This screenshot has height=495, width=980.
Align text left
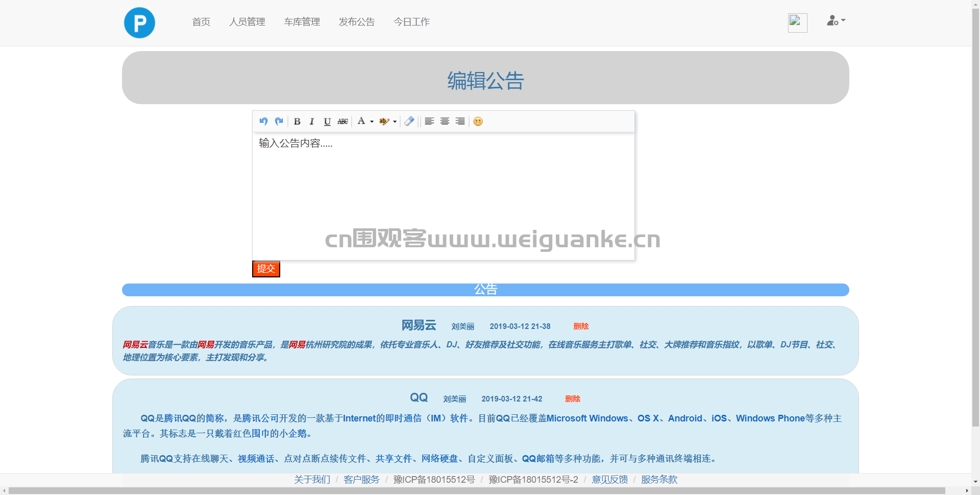coord(429,121)
